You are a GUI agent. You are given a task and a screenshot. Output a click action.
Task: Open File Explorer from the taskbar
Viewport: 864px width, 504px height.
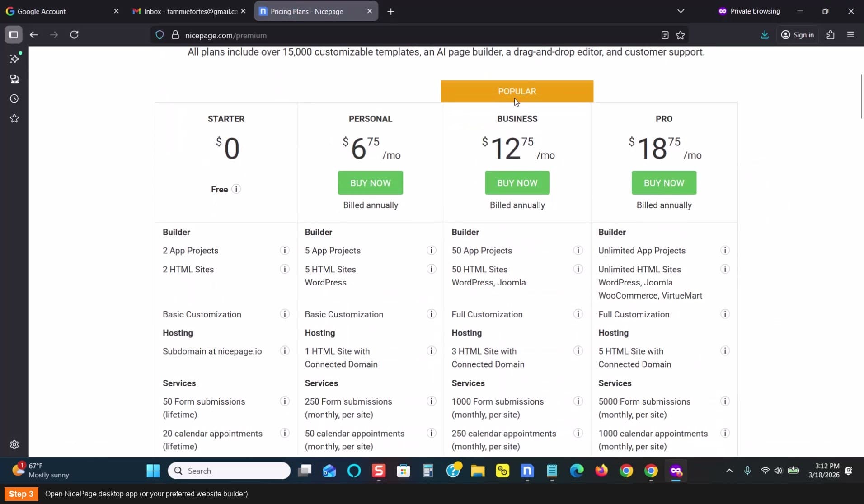click(478, 471)
